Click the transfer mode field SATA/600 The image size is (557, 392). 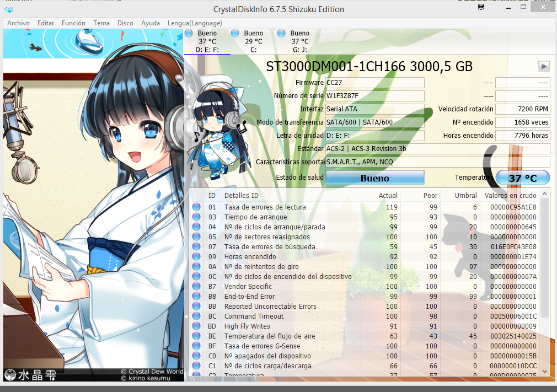point(375,122)
